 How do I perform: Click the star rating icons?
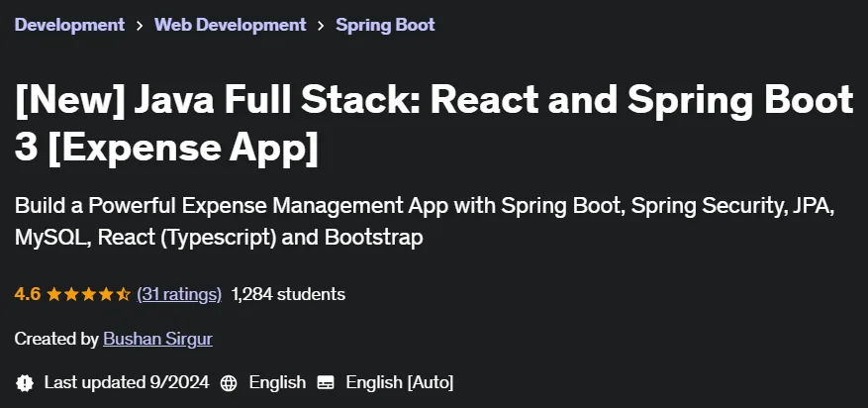[x=88, y=294]
